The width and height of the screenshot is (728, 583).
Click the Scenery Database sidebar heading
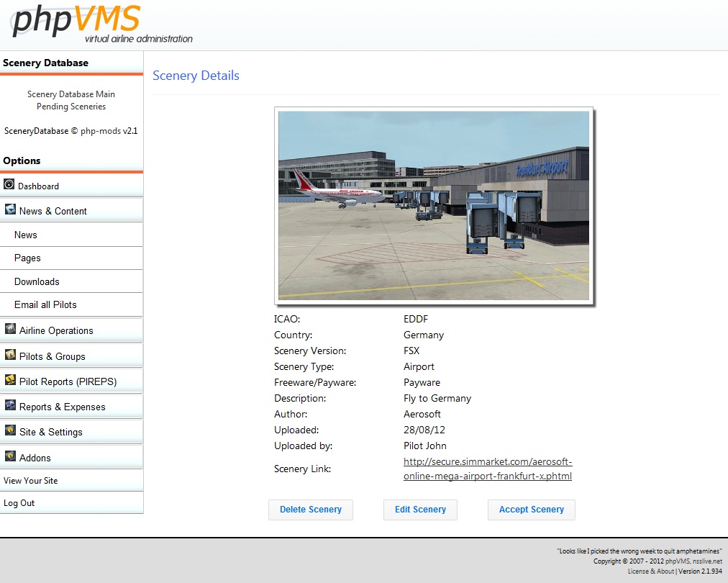point(45,63)
